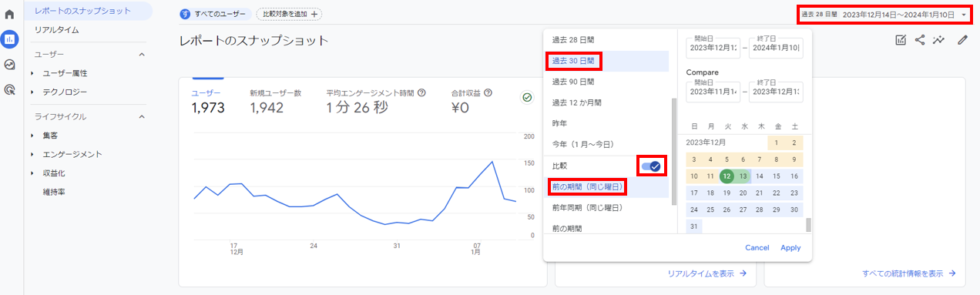
Task: Click 比較対象を追加 button
Action: tap(289, 14)
